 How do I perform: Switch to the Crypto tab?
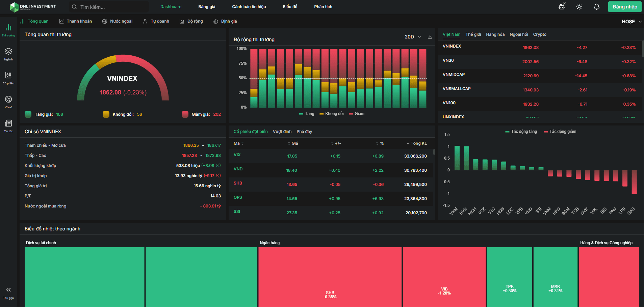540,34
